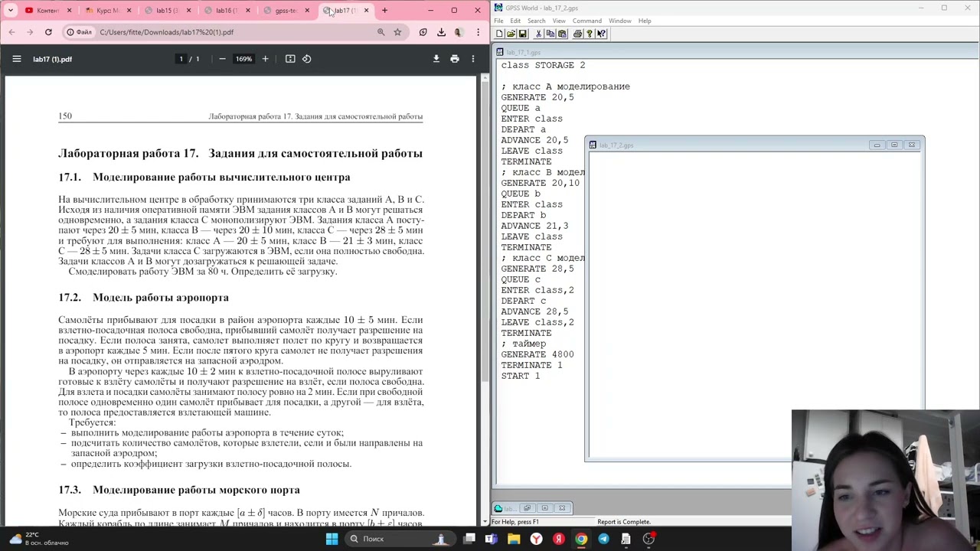Click the Save diskette icon in GPSS World
The image size is (980, 551).
pyautogui.click(x=522, y=34)
